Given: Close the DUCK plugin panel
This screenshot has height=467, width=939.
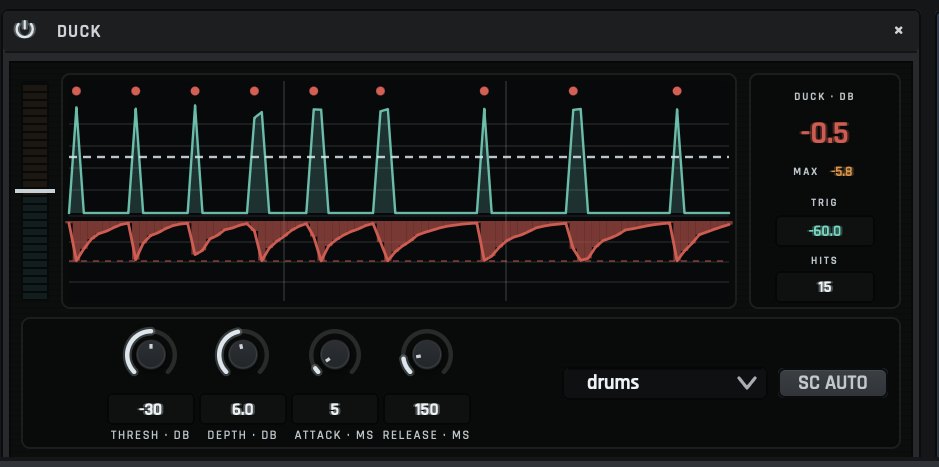Looking at the screenshot, I should (x=898, y=30).
